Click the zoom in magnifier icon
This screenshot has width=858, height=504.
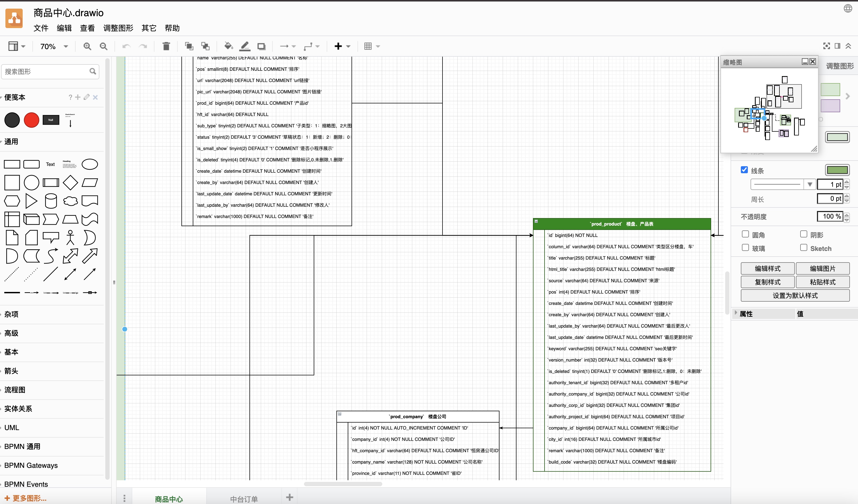pyautogui.click(x=87, y=46)
